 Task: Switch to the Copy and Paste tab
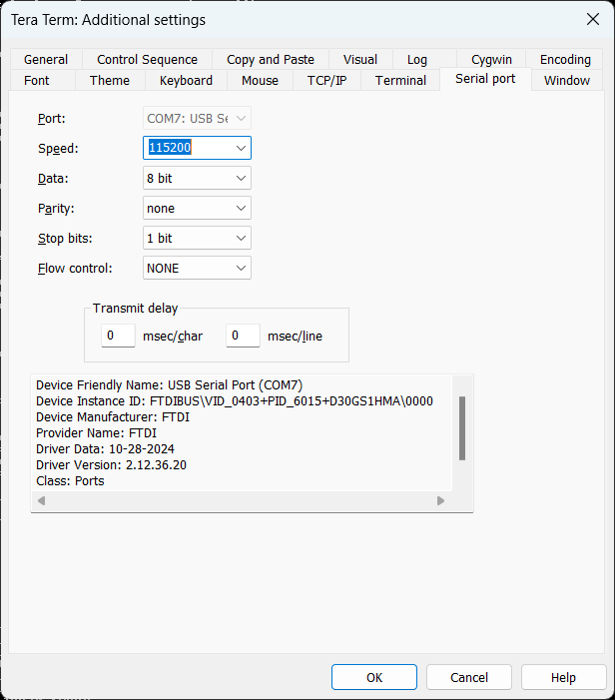click(x=270, y=60)
